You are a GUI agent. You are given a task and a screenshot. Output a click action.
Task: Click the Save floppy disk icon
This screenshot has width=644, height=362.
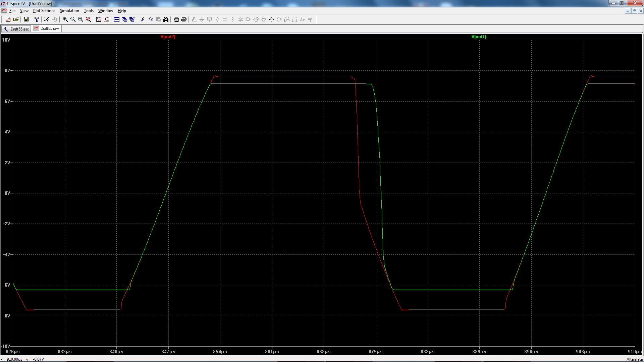click(26, 19)
